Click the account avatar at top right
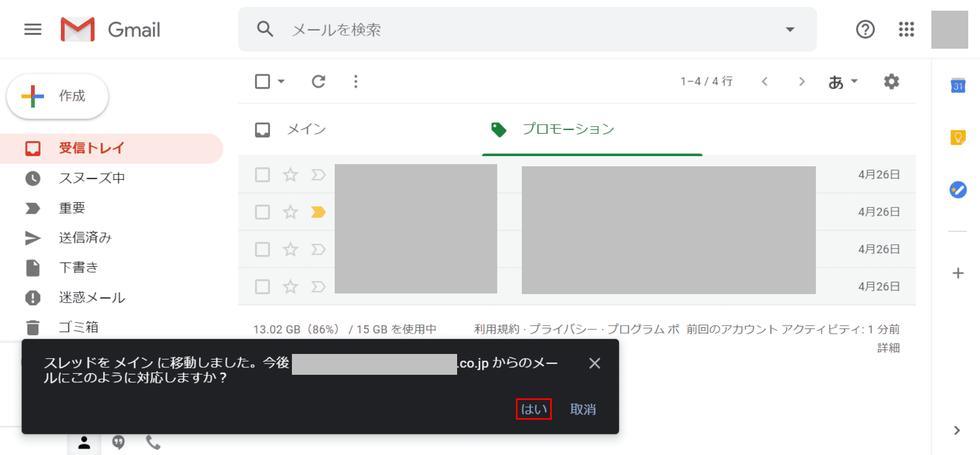This screenshot has height=455, width=980. point(950,29)
